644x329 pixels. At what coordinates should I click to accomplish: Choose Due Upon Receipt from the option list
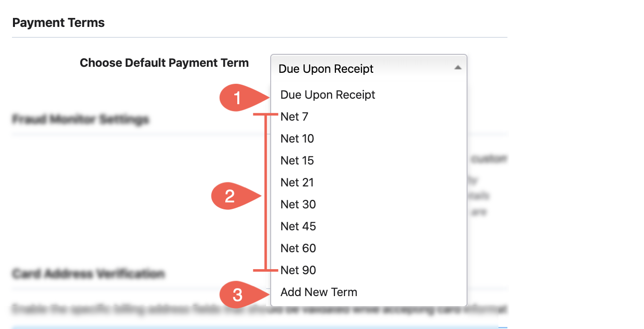(369, 95)
